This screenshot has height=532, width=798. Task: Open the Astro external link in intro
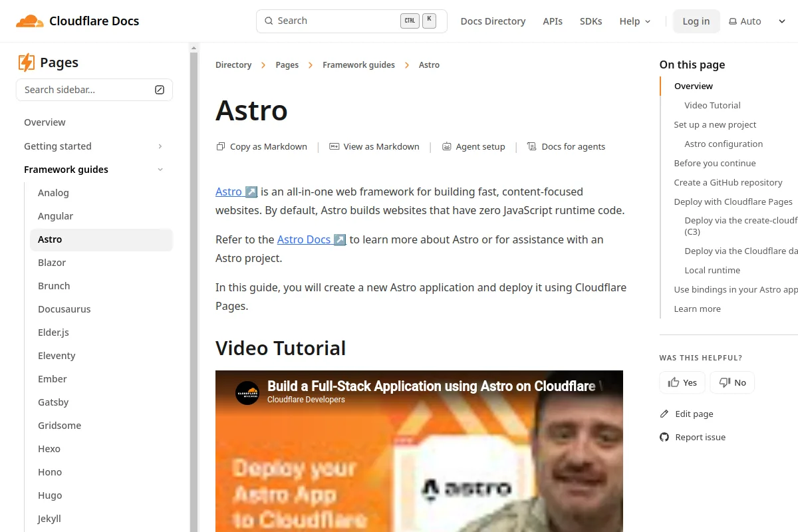pyautogui.click(x=236, y=192)
